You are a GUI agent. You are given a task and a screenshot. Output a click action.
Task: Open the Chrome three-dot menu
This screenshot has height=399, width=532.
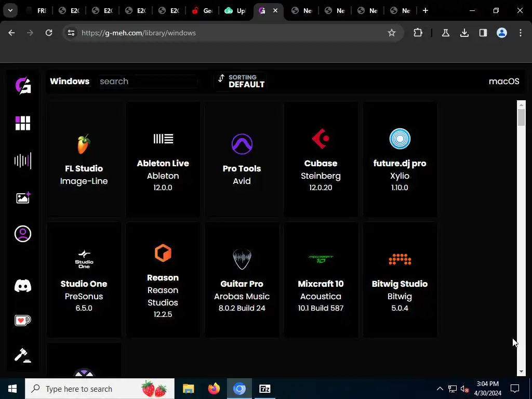[521, 33]
